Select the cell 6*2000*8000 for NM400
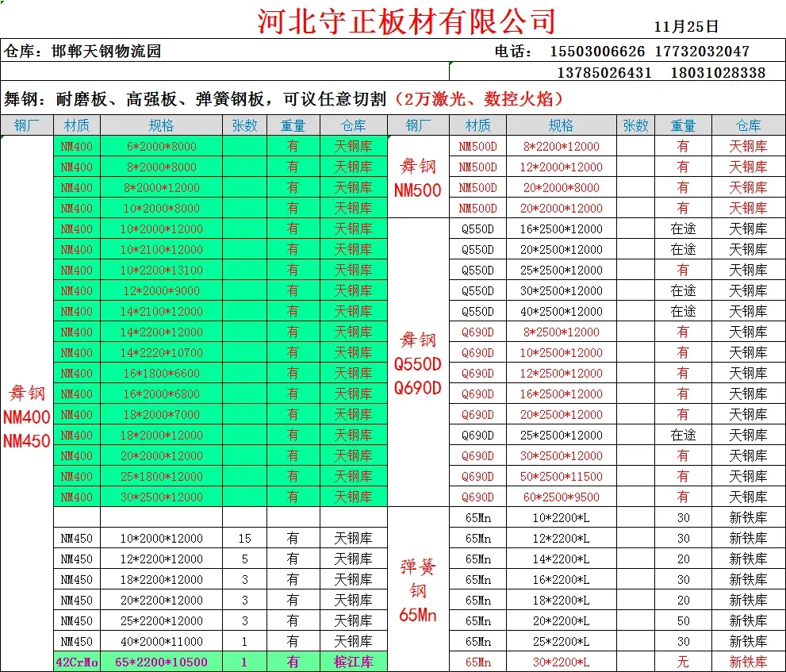Screen dimensions: 786x672 pyautogui.click(x=162, y=147)
